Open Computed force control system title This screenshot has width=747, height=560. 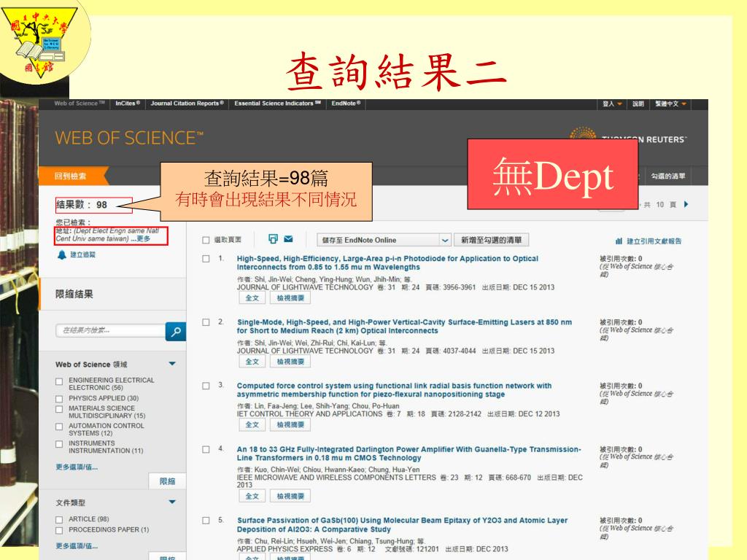394,390
